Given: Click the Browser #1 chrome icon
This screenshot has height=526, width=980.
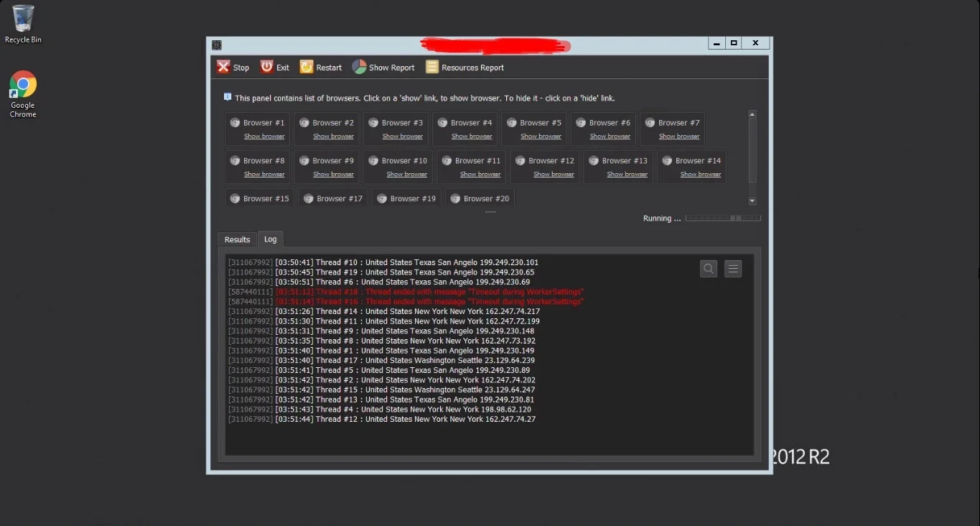Looking at the screenshot, I should pyautogui.click(x=235, y=123).
